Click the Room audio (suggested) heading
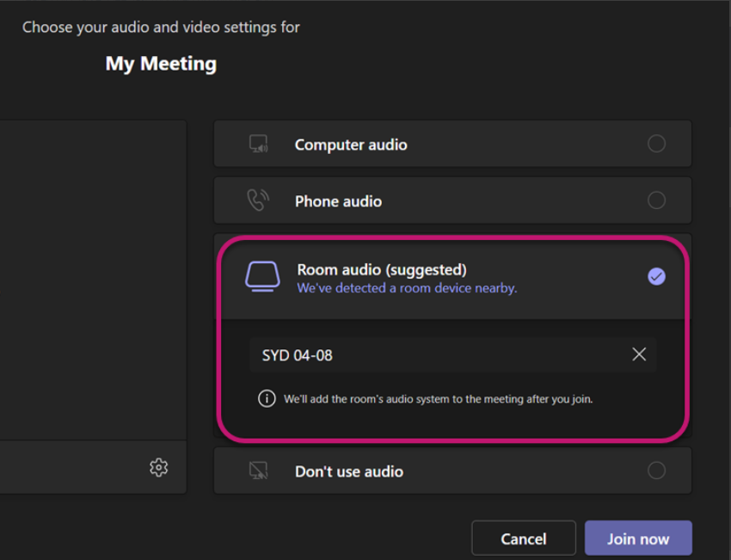731x560 pixels. [382, 269]
